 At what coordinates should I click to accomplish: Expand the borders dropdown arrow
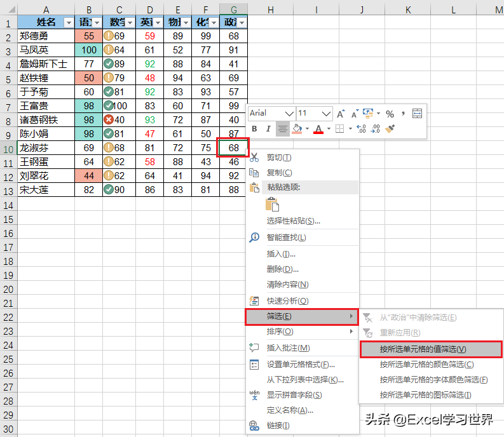(x=350, y=129)
